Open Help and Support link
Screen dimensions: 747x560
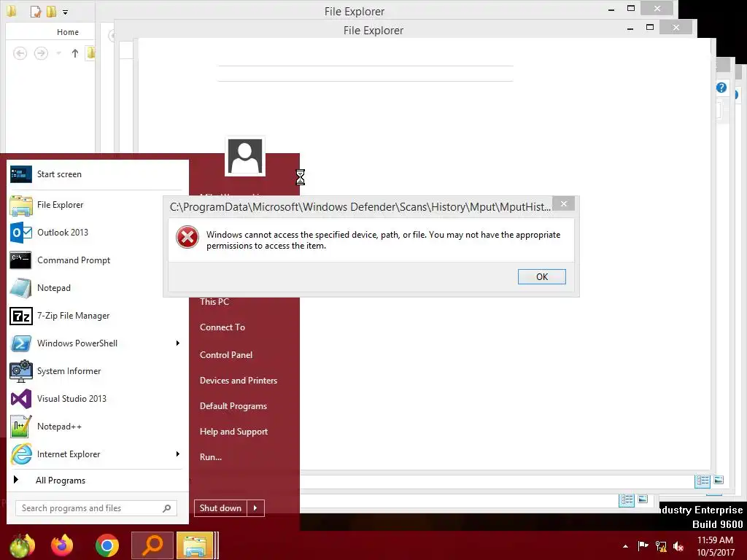click(x=234, y=432)
